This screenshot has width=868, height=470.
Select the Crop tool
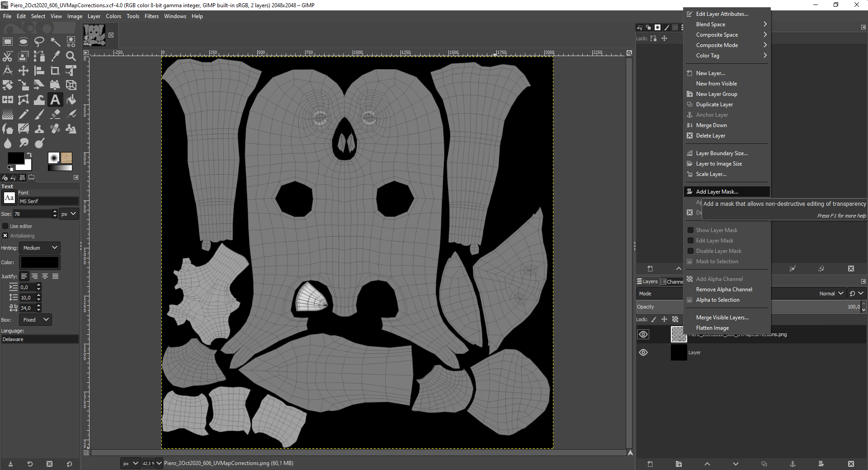55,71
